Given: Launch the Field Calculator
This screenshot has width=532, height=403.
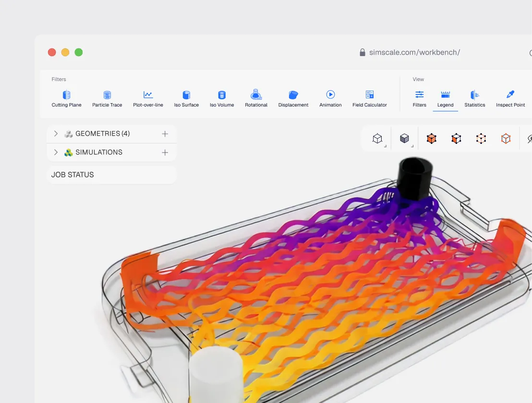Looking at the screenshot, I should point(370,99).
